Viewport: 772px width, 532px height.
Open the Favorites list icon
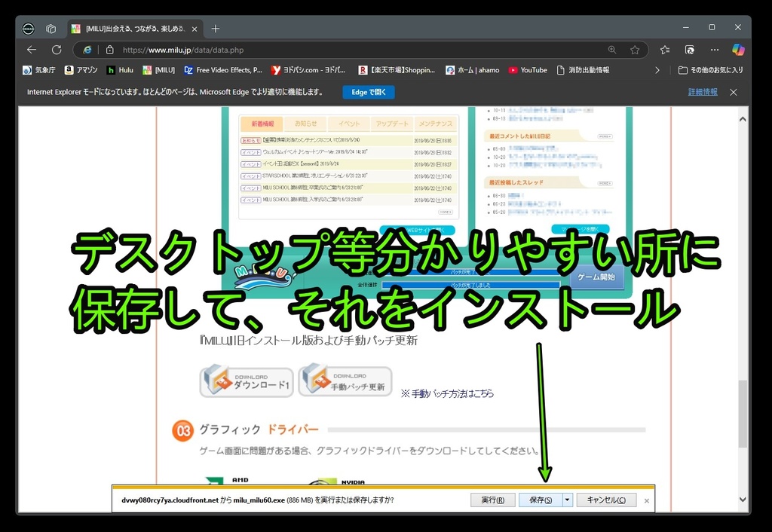665,50
